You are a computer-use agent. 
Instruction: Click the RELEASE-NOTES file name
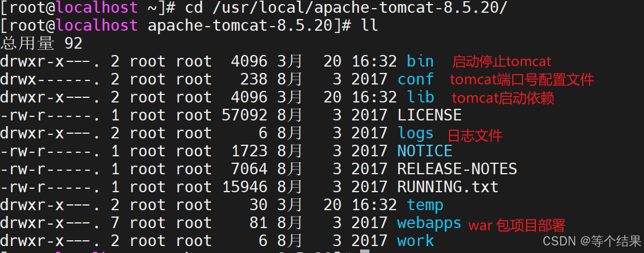(457, 169)
